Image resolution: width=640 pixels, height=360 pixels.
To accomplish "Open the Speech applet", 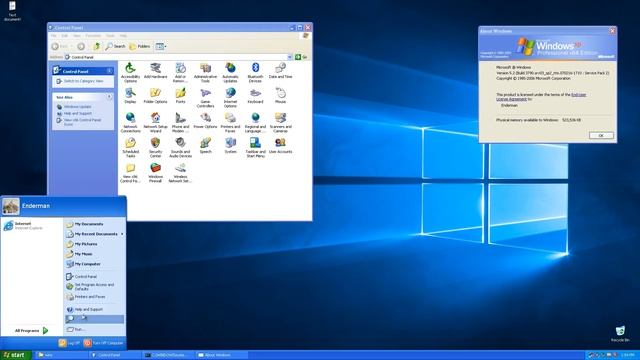I will [205, 145].
